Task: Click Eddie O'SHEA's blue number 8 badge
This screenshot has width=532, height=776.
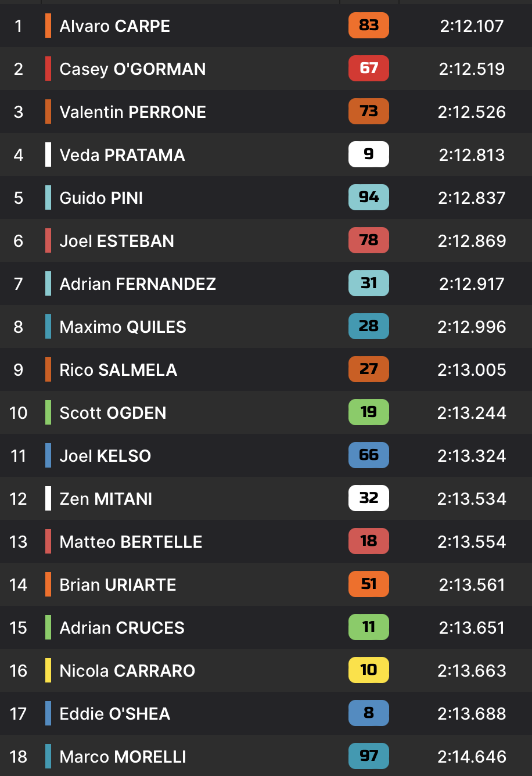Action: (368, 713)
